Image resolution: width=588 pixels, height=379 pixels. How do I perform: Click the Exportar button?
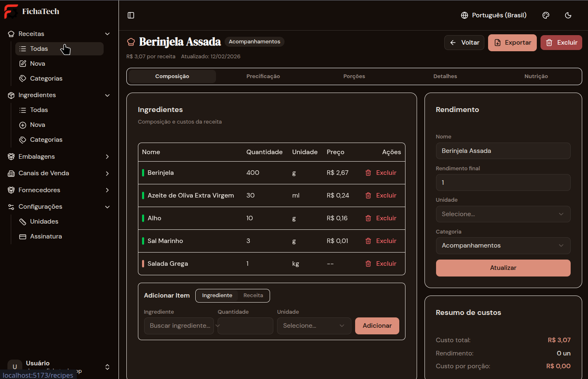pos(512,43)
